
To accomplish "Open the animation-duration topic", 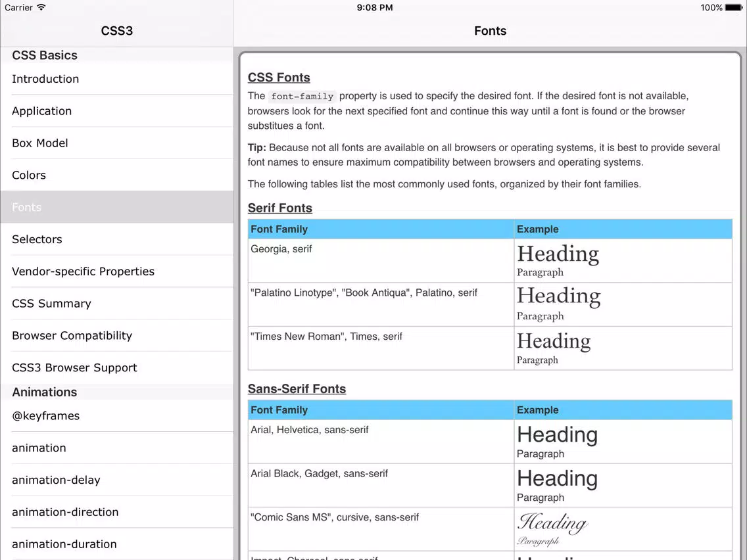I will (x=117, y=544).
